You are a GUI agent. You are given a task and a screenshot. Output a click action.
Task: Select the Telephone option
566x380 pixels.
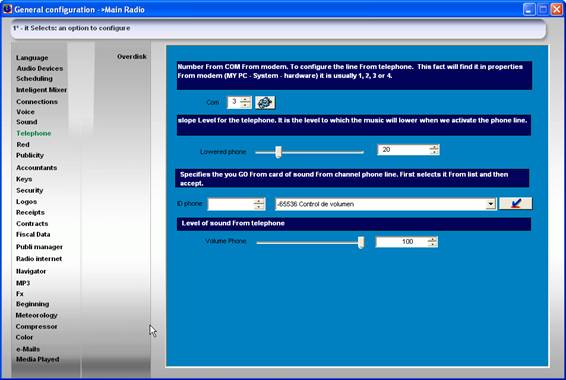point(34,134)
